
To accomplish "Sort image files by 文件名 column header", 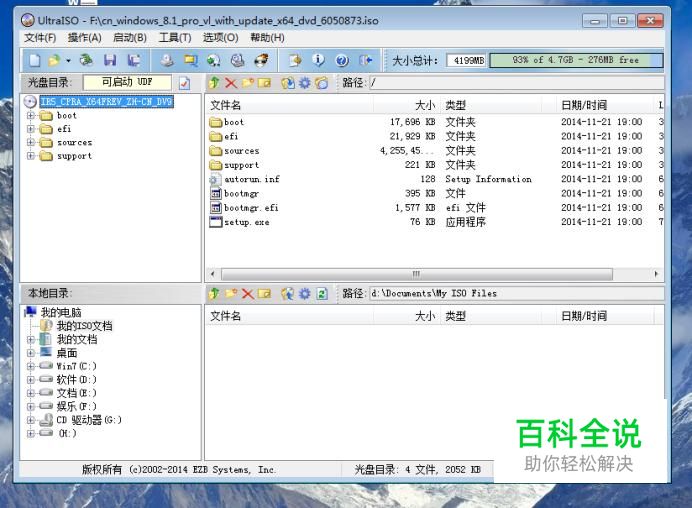I will (x=290, y=105).
